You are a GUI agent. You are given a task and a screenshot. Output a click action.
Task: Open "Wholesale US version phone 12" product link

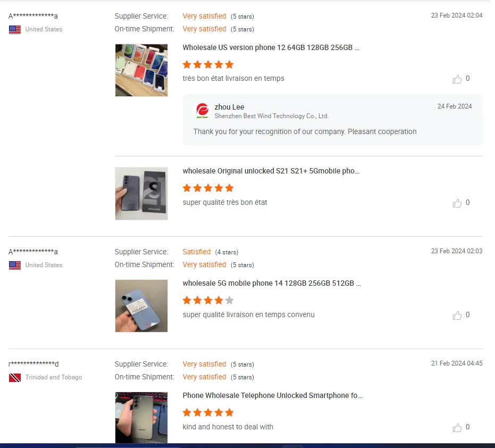coord(271,47)
